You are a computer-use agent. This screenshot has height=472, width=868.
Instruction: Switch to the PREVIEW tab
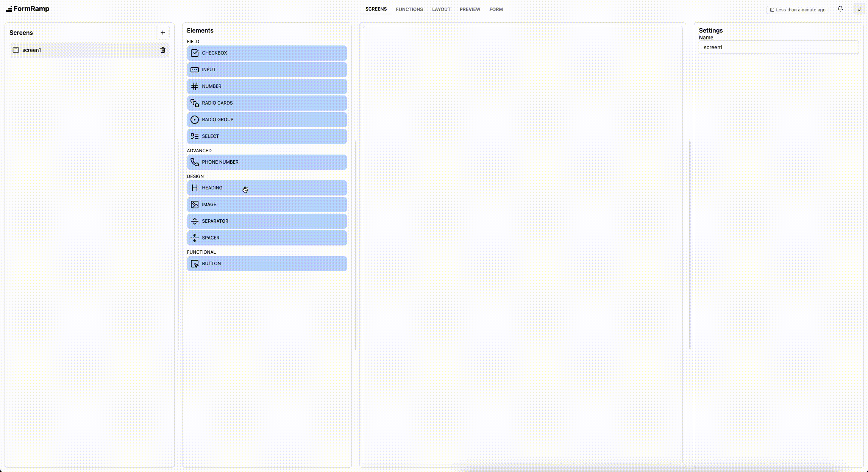pyautogui.click(x=470, y=9)
